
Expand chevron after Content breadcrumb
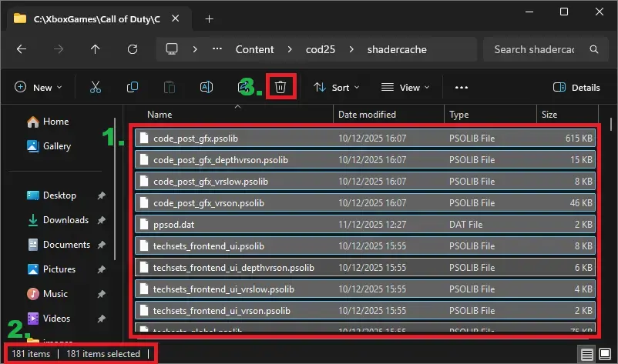point(290,49)
